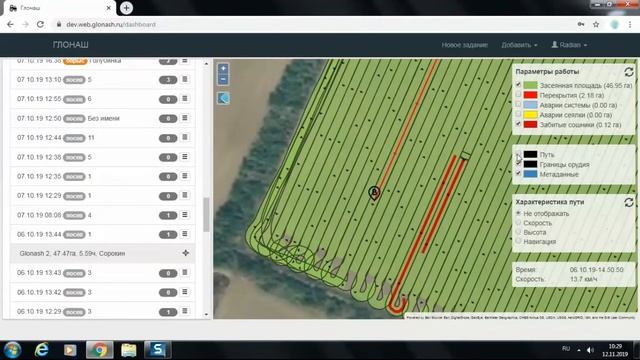Select the Не отображать radio option
The width and height of the screenshot is (640, 360).
518,213
